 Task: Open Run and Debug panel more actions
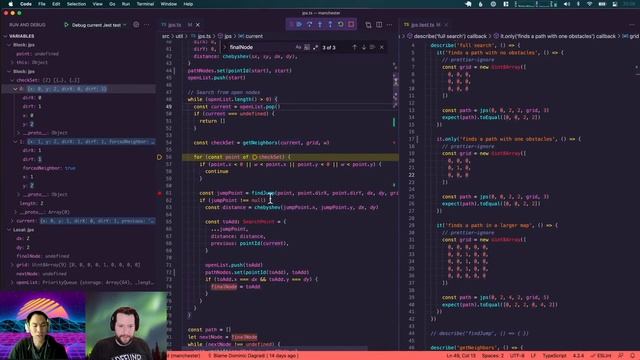coord(147,25)
